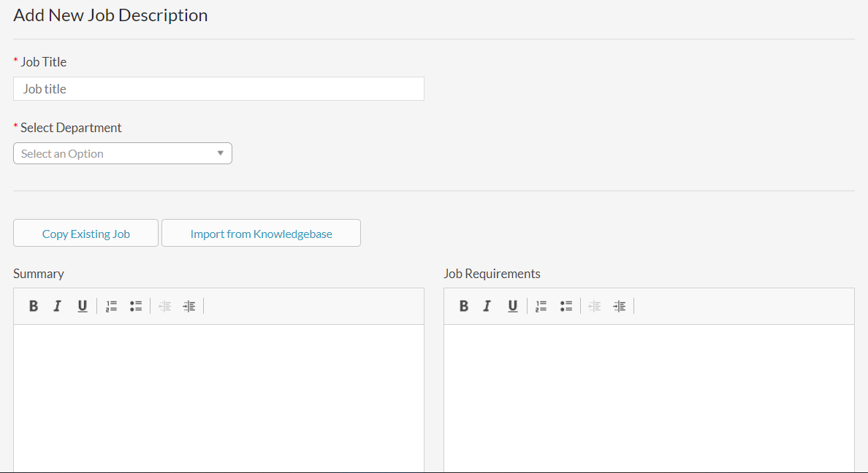This screenshot has width=868, height=473.
Task: Click the Job Title field label
Action: (43, 62)
